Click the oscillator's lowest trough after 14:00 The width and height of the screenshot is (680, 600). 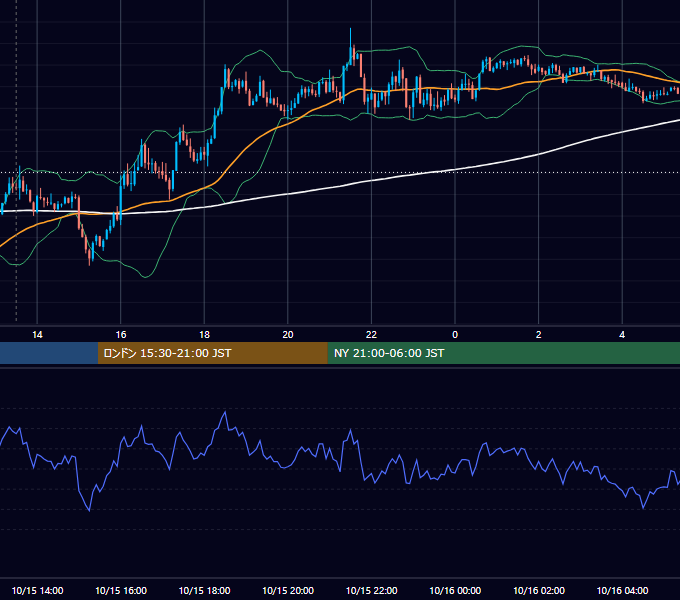[89, 510]
